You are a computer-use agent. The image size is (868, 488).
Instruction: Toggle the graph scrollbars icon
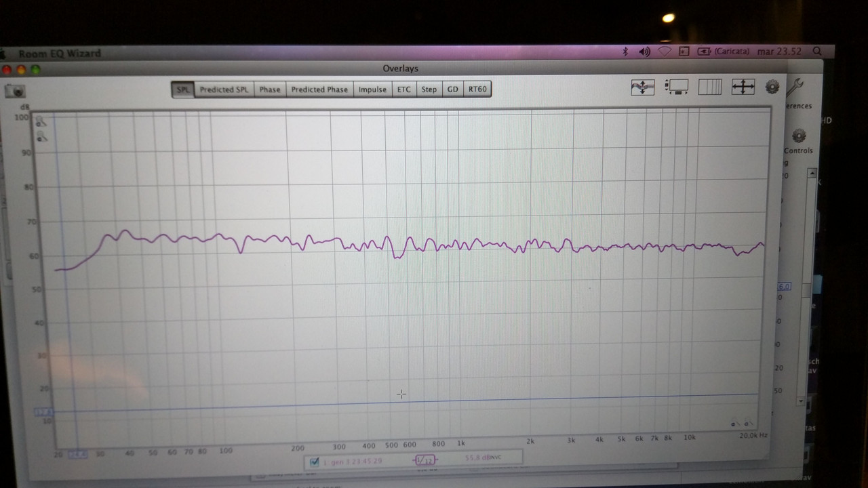click(x=676, y=87)
